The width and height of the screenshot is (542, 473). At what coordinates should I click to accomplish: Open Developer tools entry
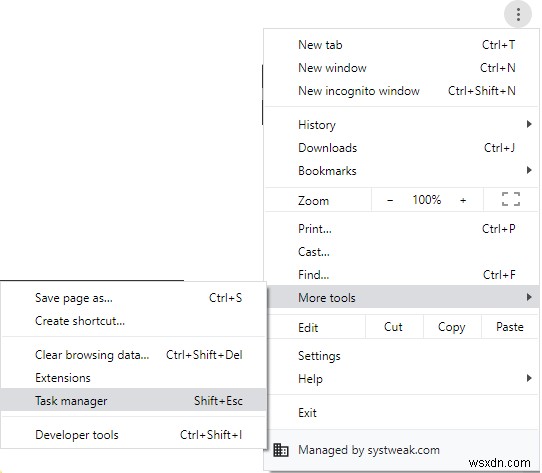click(x=133, y=435)
